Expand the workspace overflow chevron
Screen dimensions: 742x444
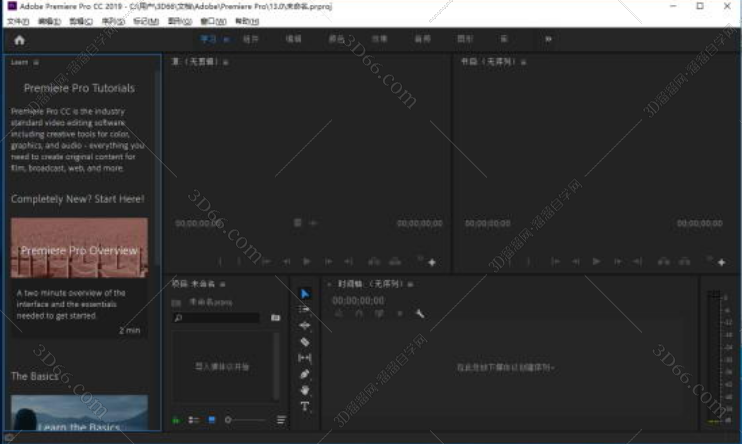pos(548,39)
